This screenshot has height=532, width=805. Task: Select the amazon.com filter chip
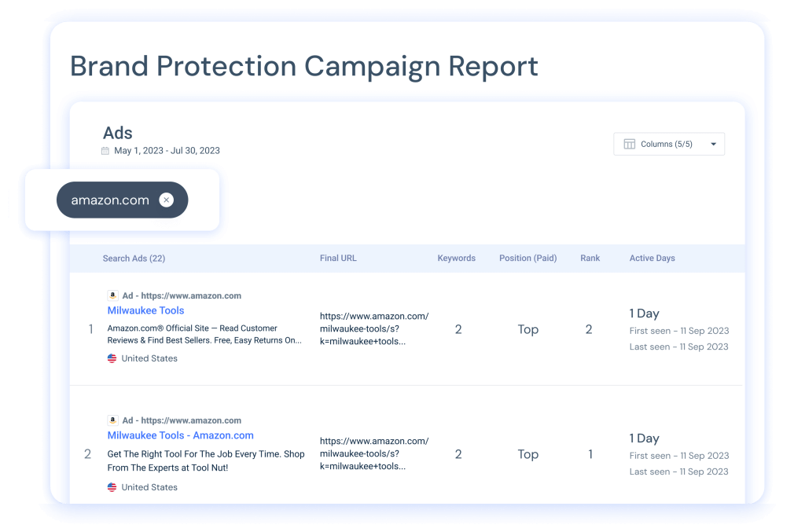point(110,200)
